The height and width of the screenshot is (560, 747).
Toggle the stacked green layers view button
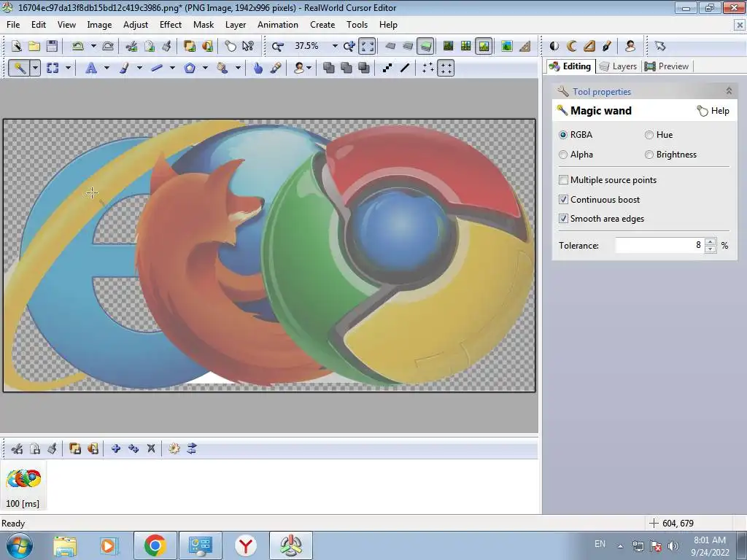coord(425,46)
